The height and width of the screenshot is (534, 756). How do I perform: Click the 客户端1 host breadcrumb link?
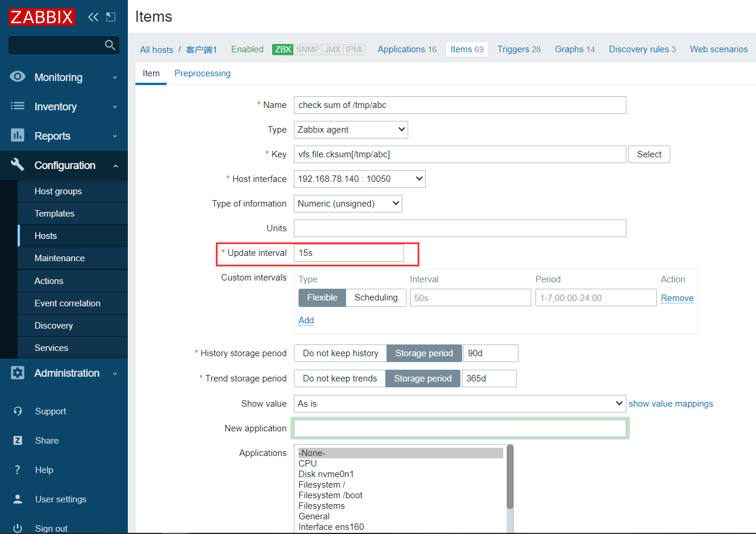coord(201,50)
